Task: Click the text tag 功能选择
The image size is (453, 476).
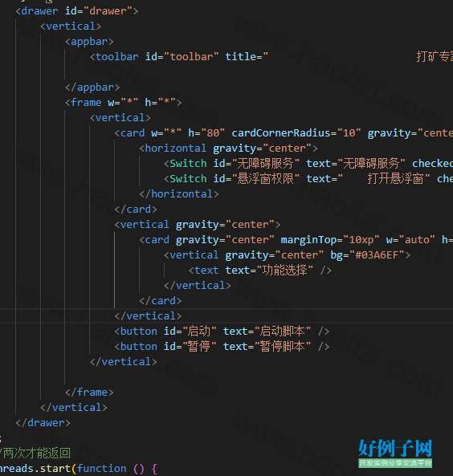Action: [x=260, y=271]
